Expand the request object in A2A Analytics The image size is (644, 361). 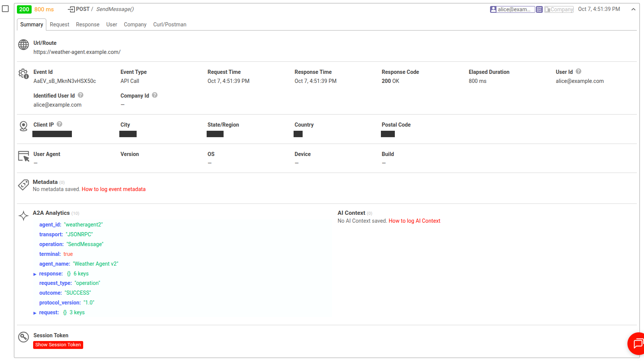[35, 313]
